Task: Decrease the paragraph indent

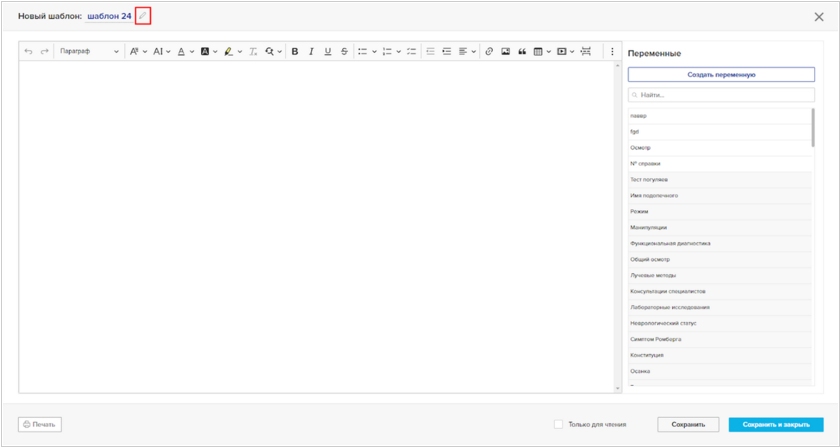Action: click(430, 51)
